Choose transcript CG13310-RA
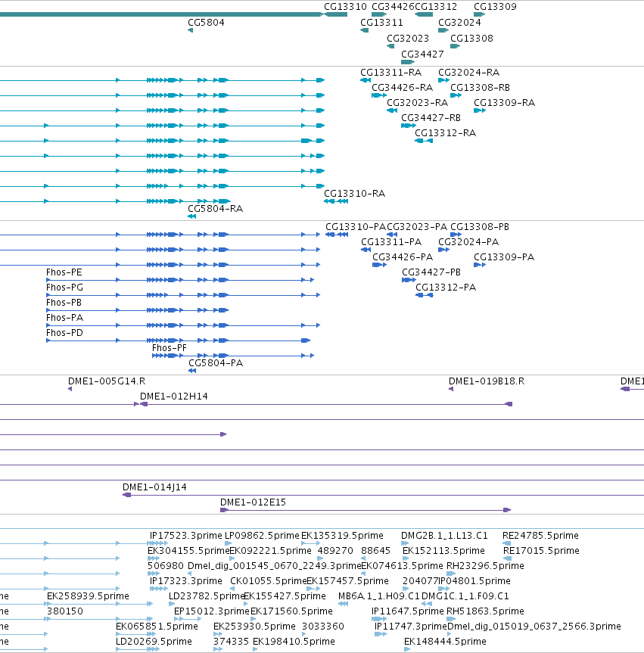The image size is (644, 653). tap(354, 194)
